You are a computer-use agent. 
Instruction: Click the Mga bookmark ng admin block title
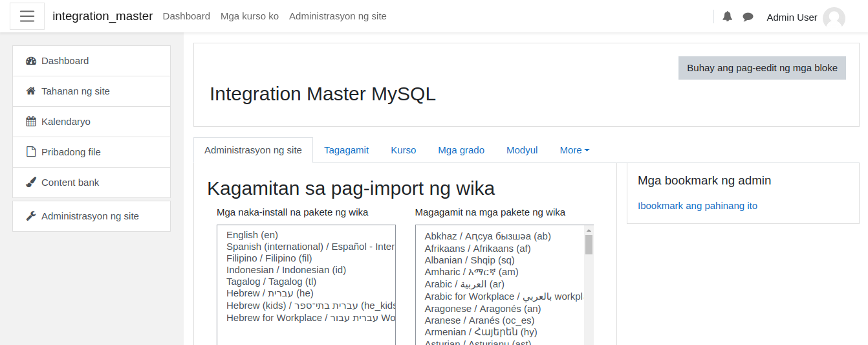704,181
